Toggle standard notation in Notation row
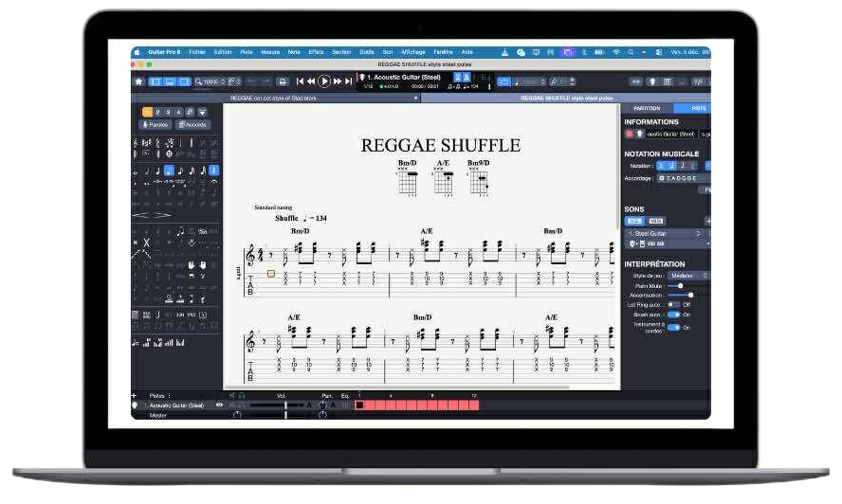Screen dimensions: 842x504 [x=661, y=166]
